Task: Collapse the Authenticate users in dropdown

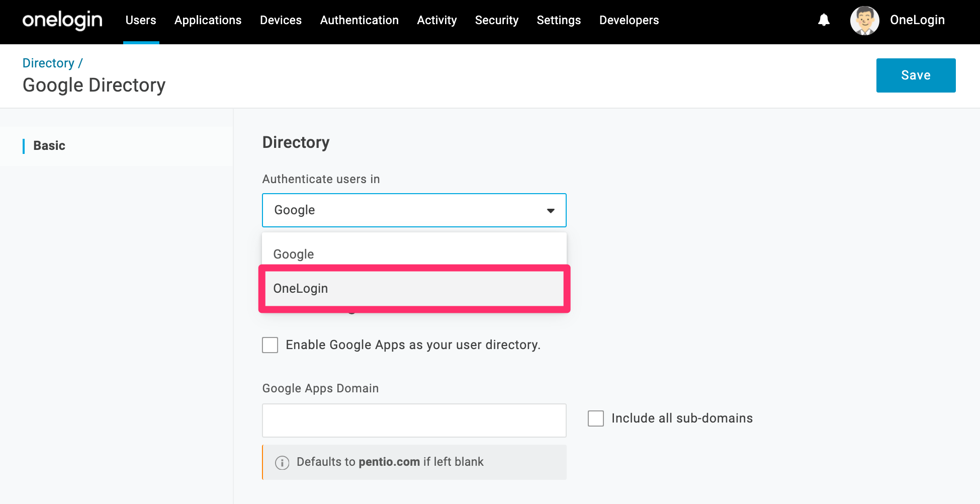Action: pyautogui.click(x=414, y=210)
